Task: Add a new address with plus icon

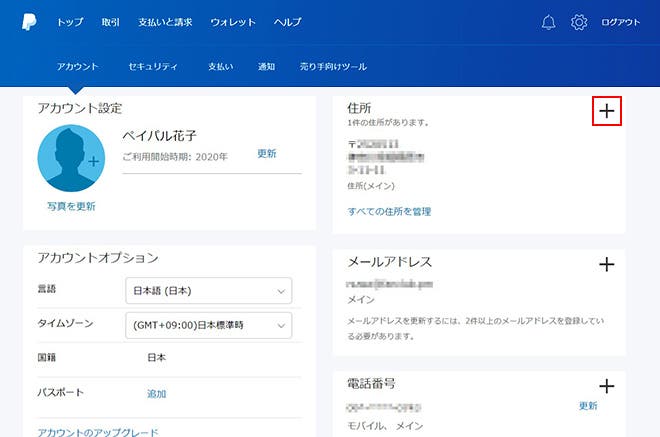Action: (607, 113)
